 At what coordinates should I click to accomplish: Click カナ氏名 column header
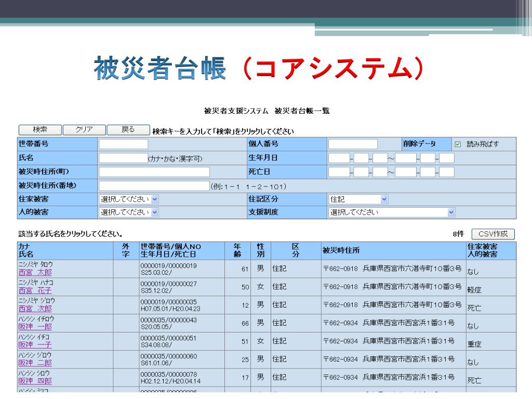coord(65,250)
